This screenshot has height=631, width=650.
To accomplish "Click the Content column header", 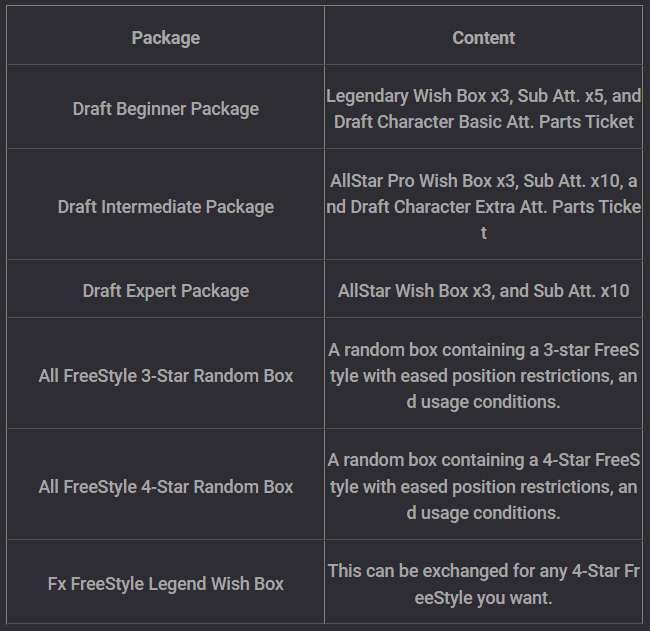I will tap(483, 38).
